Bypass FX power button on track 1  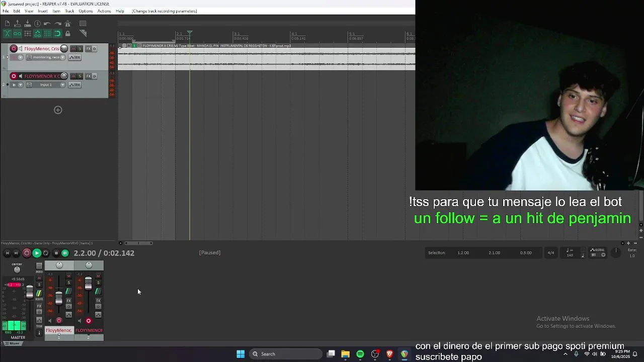pos(94,49)
